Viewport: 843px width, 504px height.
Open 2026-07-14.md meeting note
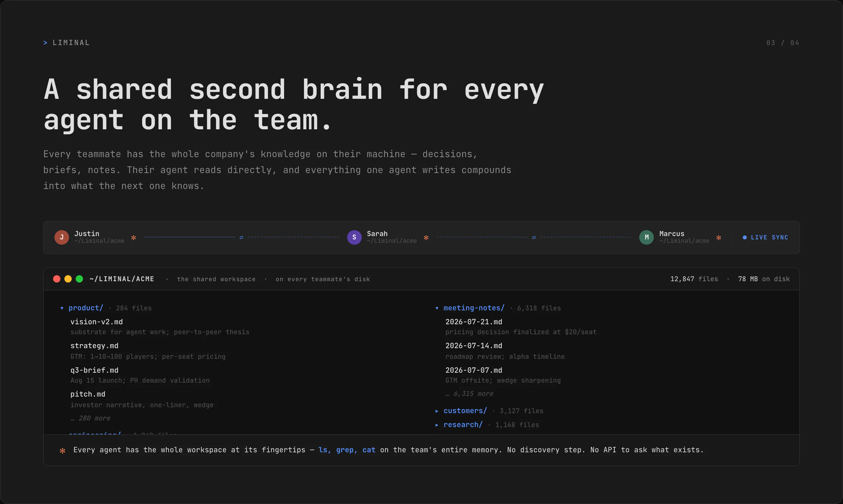point(474,346)
